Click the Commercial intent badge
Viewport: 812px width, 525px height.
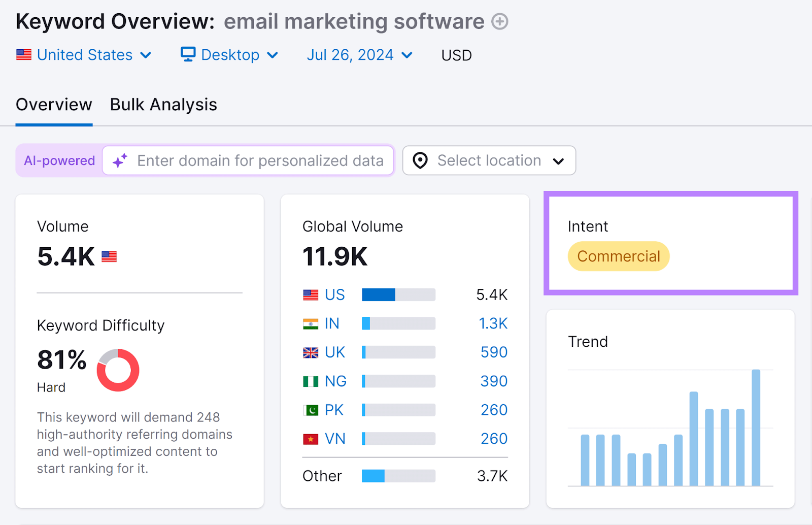click(618, 256)
